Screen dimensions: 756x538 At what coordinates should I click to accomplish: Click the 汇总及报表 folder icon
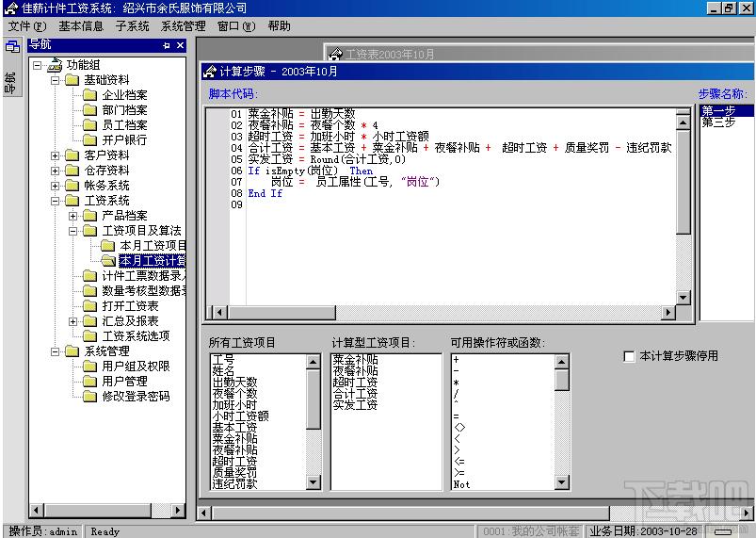89,321
